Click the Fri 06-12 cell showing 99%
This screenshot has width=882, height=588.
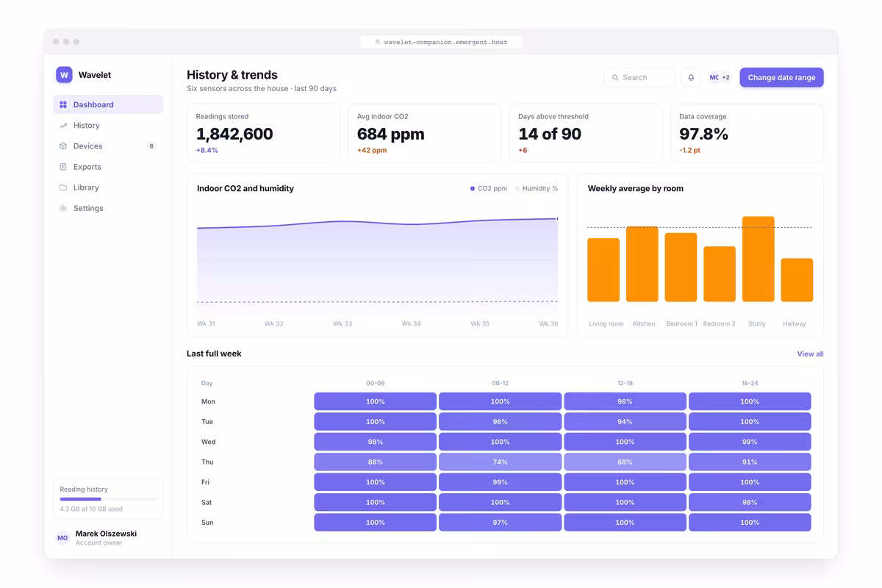(500, 482)
